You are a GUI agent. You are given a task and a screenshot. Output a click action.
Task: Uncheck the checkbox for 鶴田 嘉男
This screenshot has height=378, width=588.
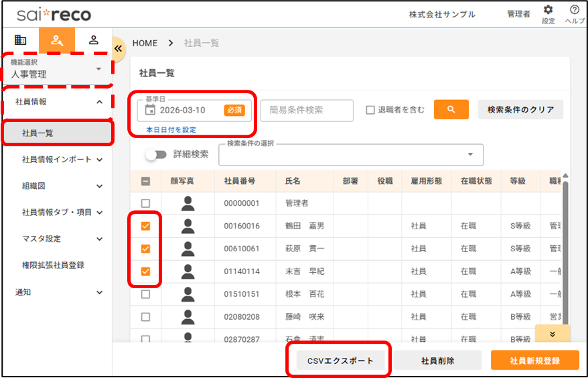pyautogui.click(x=145, y=226)
